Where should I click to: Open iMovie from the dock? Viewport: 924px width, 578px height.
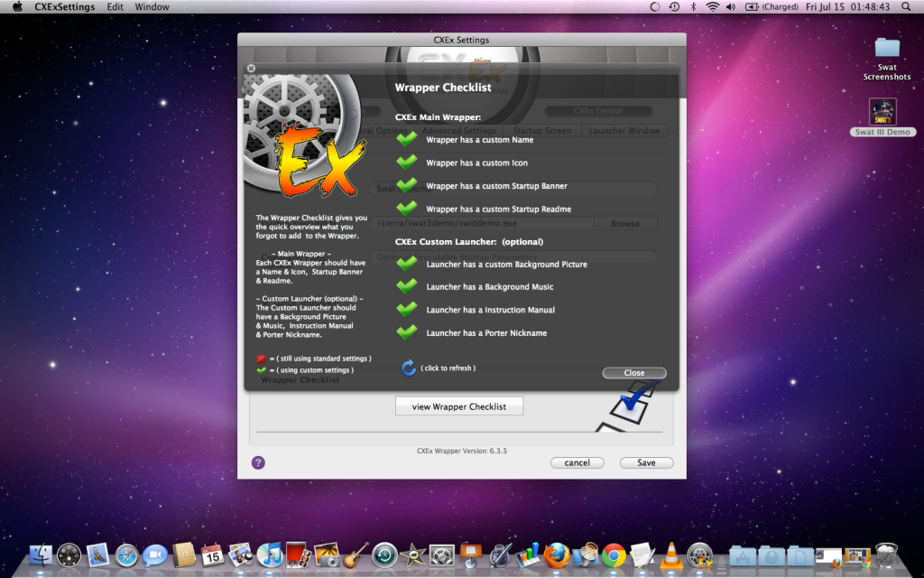[413, 555]
